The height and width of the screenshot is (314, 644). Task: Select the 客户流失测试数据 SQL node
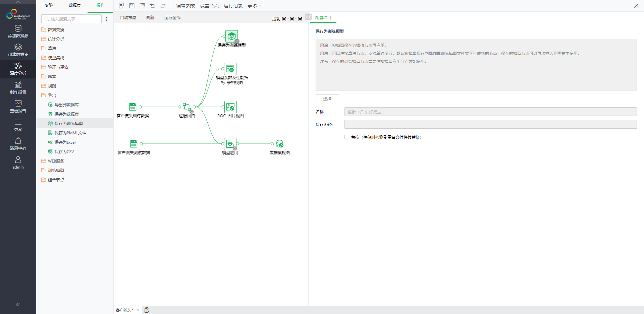click(x=134, y=144)
